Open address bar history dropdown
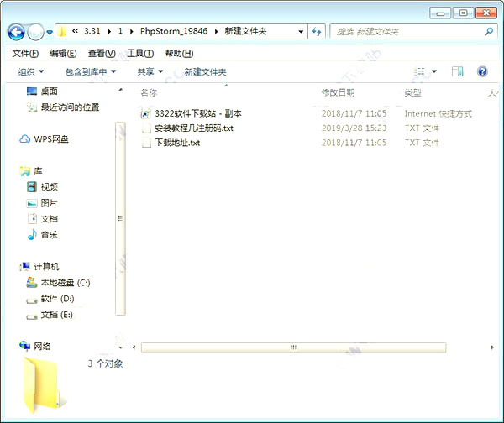This screenshot has width=504, height=423. point(301,32)
